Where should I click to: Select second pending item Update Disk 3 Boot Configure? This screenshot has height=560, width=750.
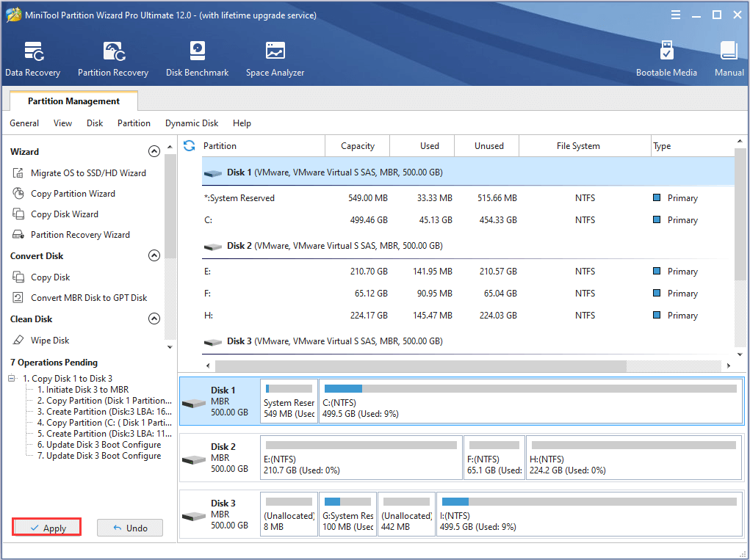(99, 455)
